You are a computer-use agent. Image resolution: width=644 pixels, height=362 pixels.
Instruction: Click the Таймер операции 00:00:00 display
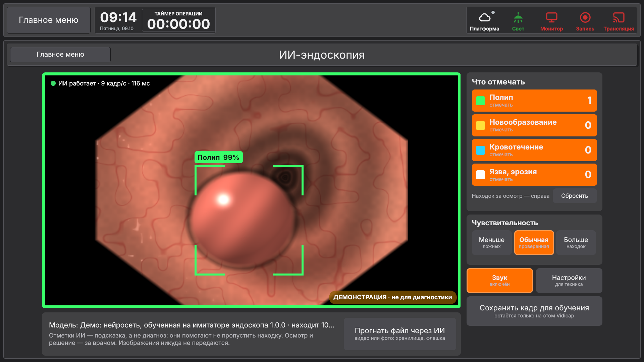[178, 20]
